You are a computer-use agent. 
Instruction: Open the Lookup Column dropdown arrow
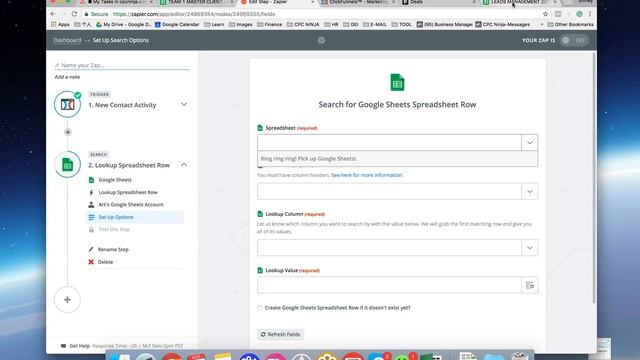tap(529, 248)
